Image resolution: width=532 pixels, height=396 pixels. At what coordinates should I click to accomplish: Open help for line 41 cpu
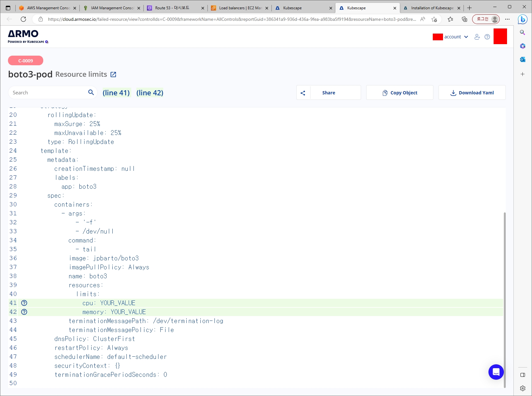coord(24,303)
